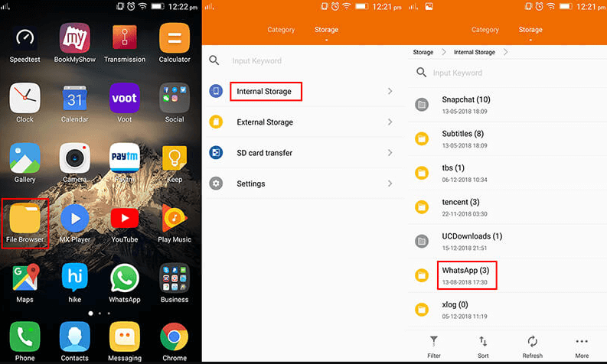
Task: Open the Play Music app
Action: (175, 218)
